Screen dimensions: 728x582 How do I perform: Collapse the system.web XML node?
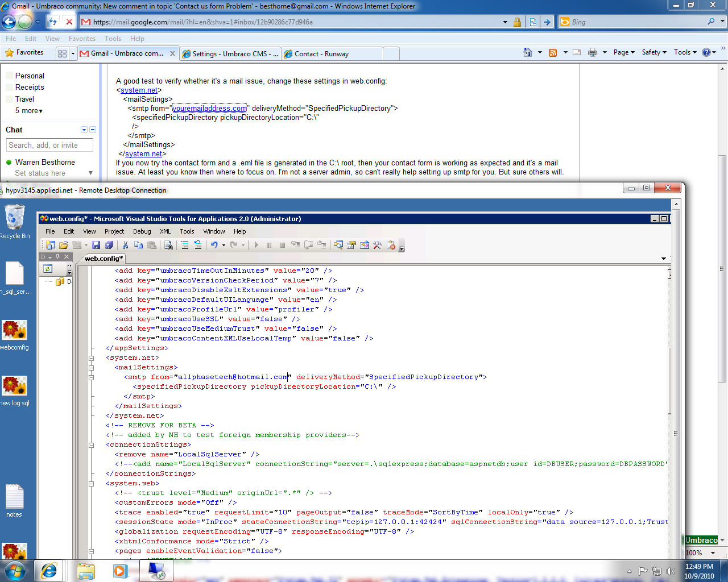click(x=91, y=484)
